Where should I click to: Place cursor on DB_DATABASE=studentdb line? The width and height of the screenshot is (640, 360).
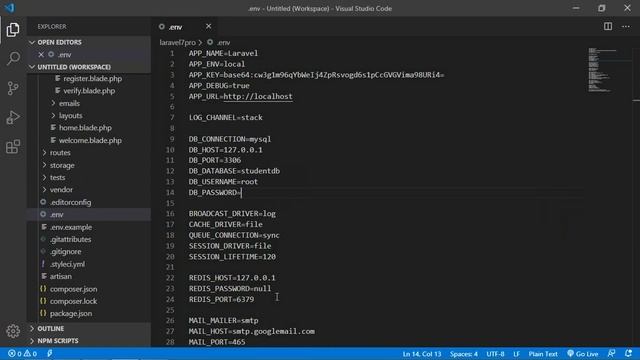(x=234, y=171)
